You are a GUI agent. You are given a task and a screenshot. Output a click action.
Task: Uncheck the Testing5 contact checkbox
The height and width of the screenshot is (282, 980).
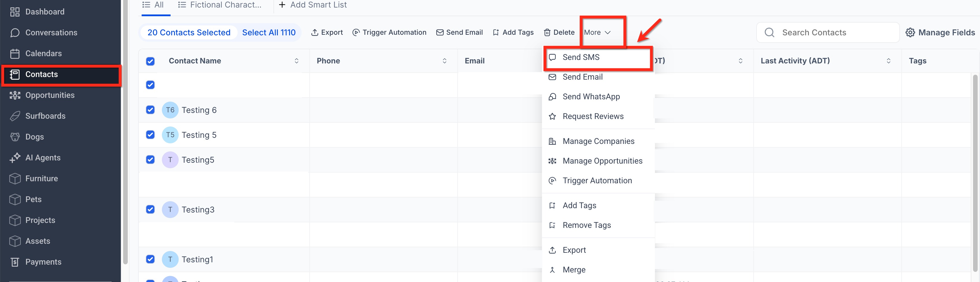(x=150, y=160)
